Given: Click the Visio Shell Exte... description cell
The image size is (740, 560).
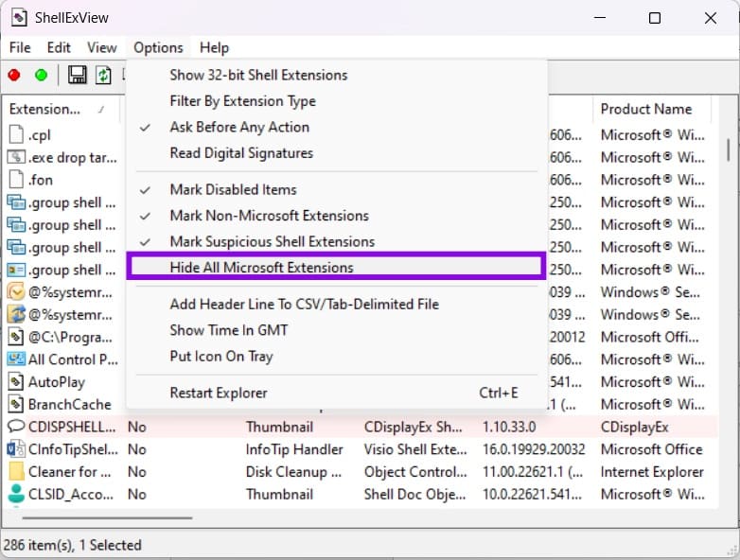Looking at the screenshot, I should (x=415, y=449).
